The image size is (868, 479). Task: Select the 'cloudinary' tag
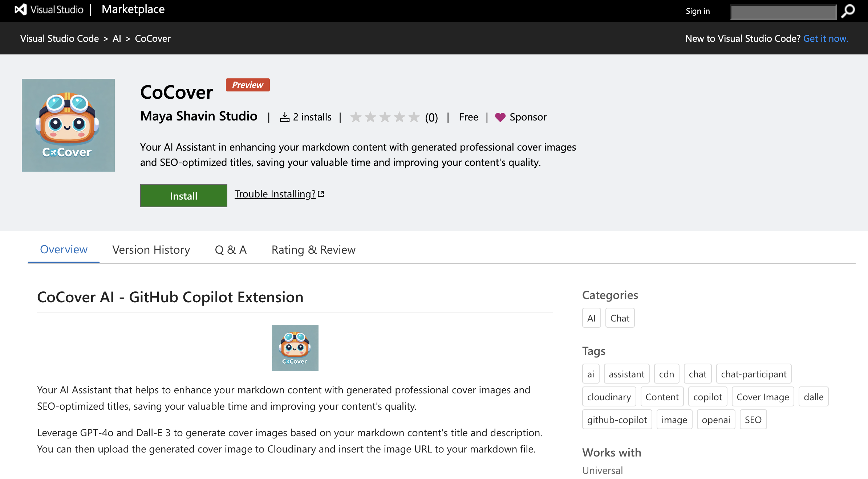click(609, 397)
